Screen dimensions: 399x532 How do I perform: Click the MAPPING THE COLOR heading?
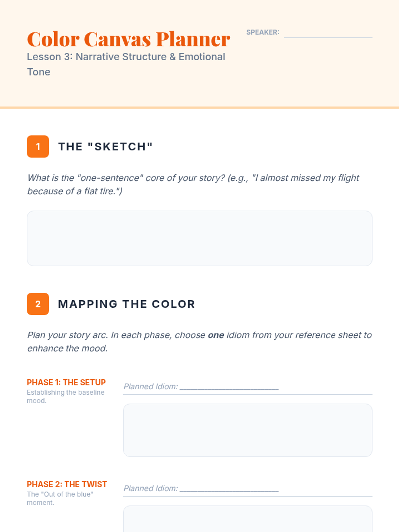[x=126, y=304]
